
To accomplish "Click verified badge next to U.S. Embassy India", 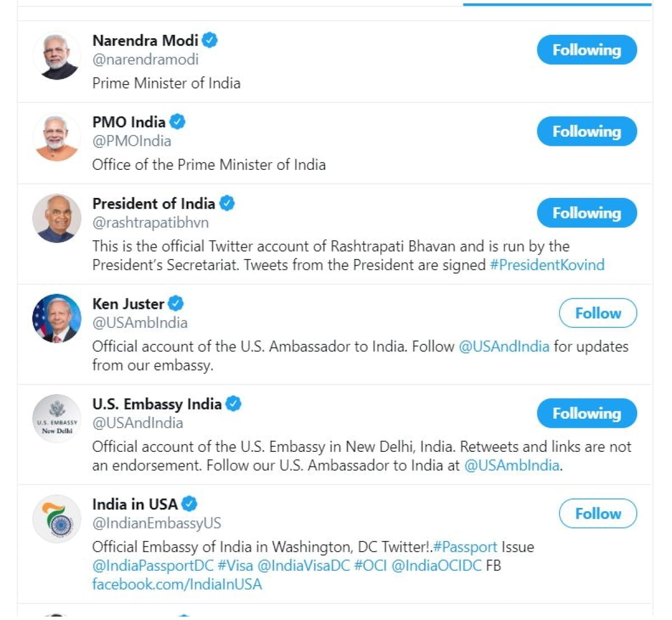I will [234, 404].
